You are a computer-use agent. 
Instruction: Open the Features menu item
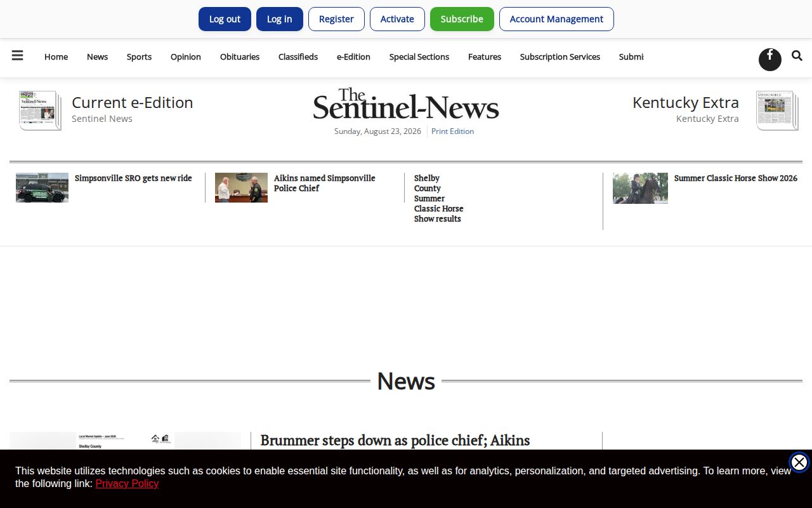pyautogui.click(x=485, y=57)
